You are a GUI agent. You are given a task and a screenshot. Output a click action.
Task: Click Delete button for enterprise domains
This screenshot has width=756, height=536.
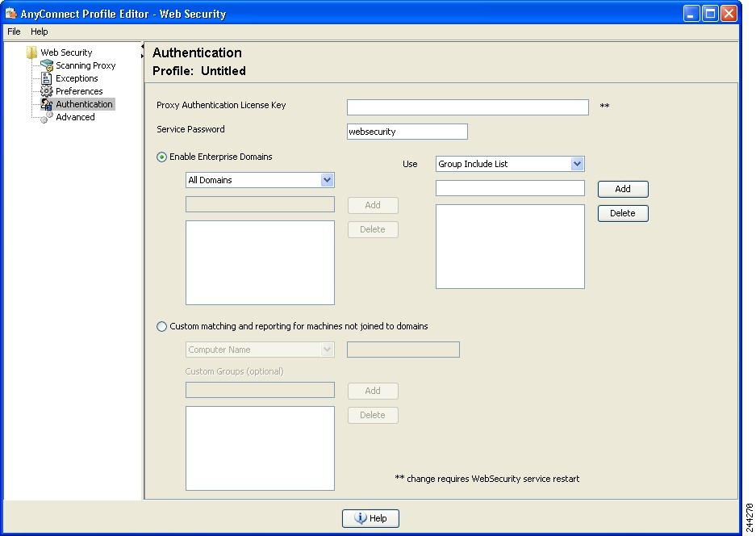click(373, 229)
